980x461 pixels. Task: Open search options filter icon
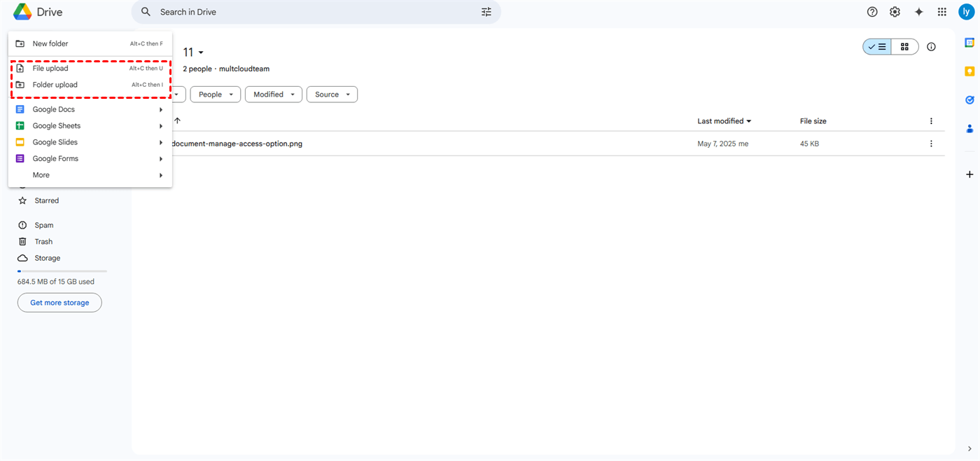pyautogui.click(x=486, y=12)
